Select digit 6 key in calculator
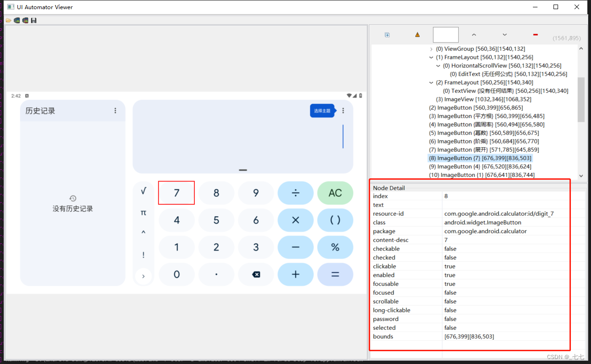 [x=256, y=220]
